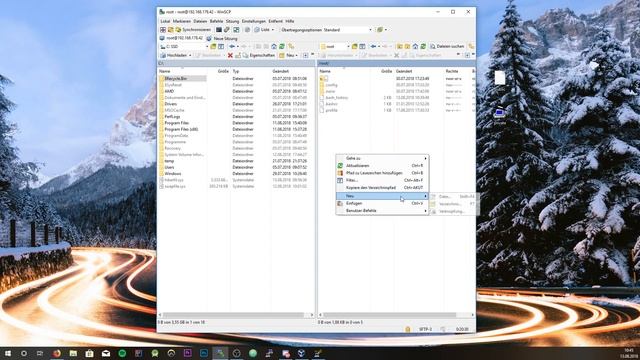Screen dimensions: 640x360
Task: Choose Gehe zu in context menu
Action: pos(382,158)
